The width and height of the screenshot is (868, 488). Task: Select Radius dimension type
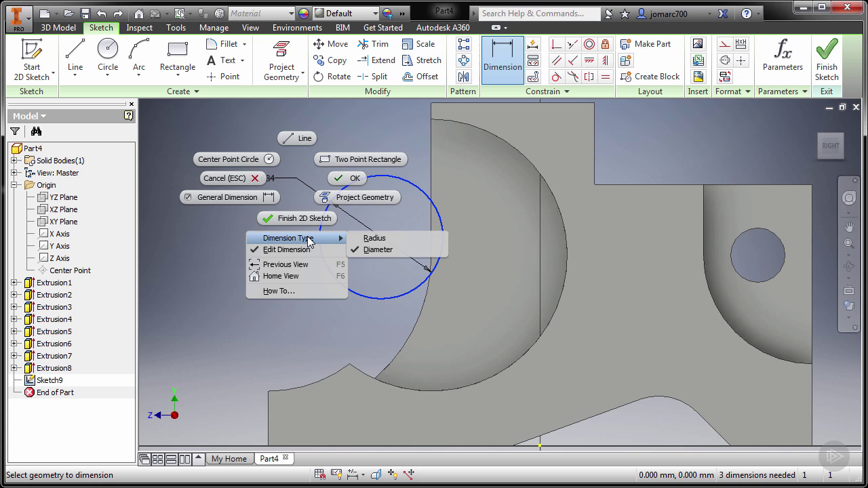pyautogui.click(x=374, y=238)
